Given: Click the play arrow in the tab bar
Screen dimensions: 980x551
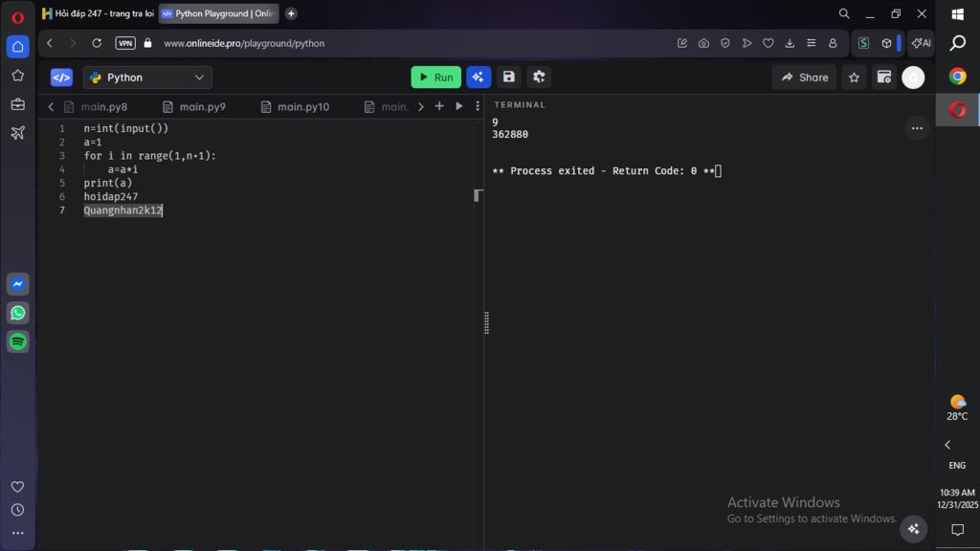Looking at the screenshot, I should click(x=459, y=106).
